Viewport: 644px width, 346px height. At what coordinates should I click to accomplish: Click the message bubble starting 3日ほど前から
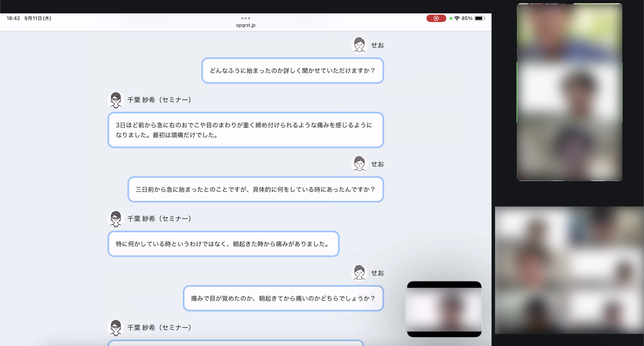click(246, 130)
